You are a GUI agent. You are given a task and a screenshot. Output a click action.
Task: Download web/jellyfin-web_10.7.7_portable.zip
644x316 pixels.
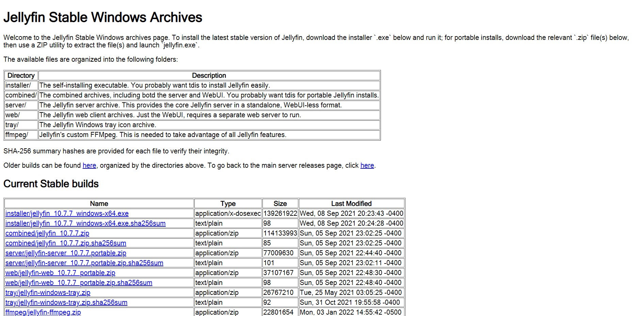pos(60,273)
